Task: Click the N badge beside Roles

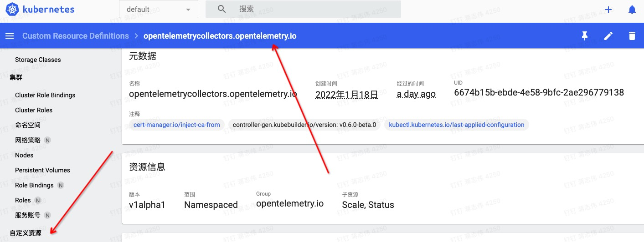Action: (38, 200)
